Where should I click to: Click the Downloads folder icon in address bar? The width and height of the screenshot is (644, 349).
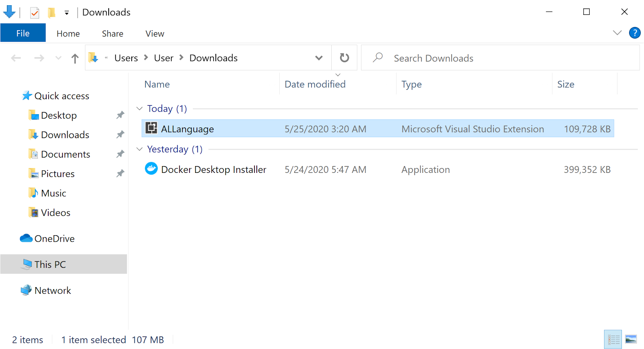pyautogui.click(x=93, y=58)
